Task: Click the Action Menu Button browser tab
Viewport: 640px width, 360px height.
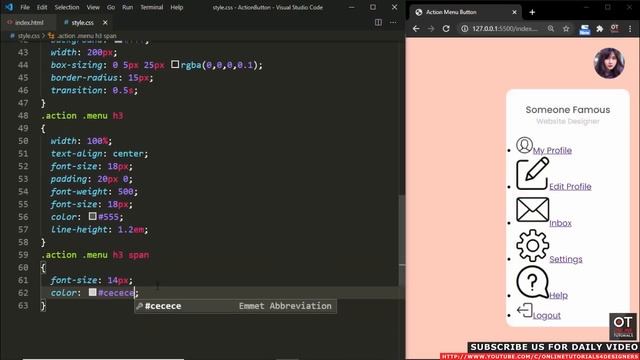Action: point(465,12)
